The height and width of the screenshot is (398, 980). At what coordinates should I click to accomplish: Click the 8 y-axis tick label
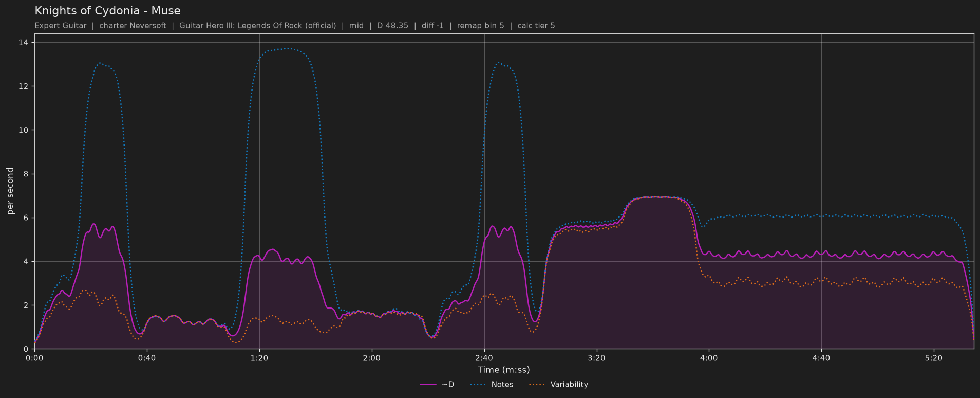pos(26,174)
